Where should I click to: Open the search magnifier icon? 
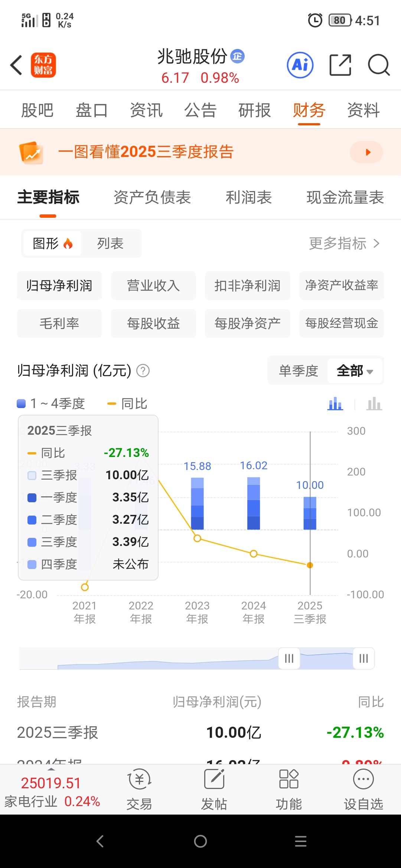tap(378, 65)
